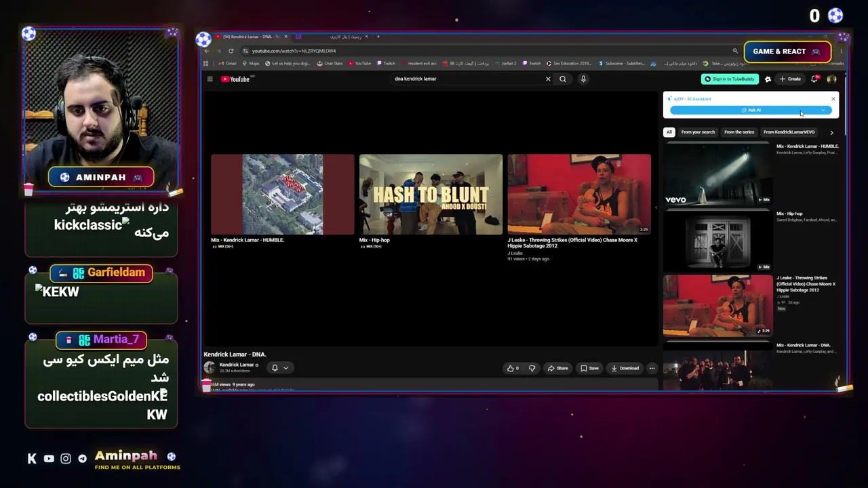Select the 'From your search' chip

click(x=698, y=132)
